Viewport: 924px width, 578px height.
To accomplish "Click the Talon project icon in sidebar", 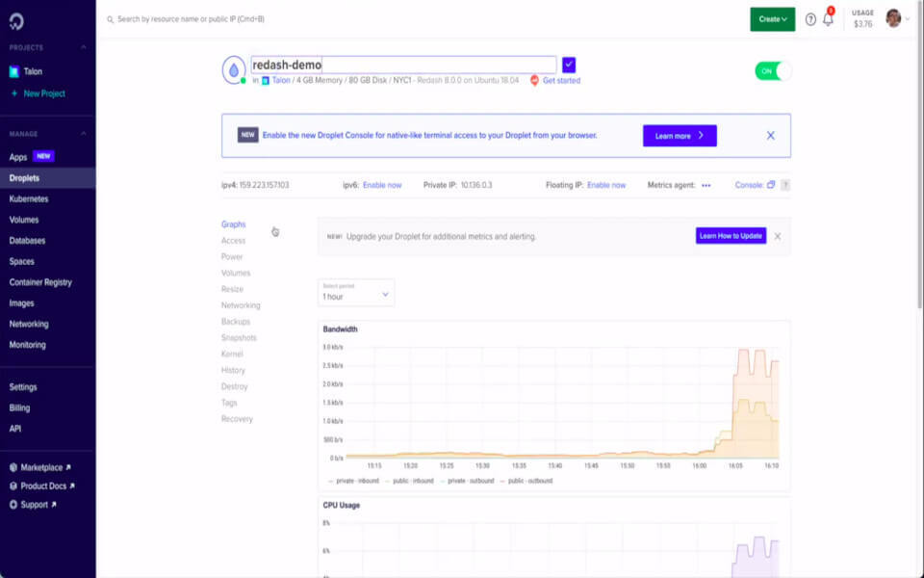I will (x=14, y=71).
